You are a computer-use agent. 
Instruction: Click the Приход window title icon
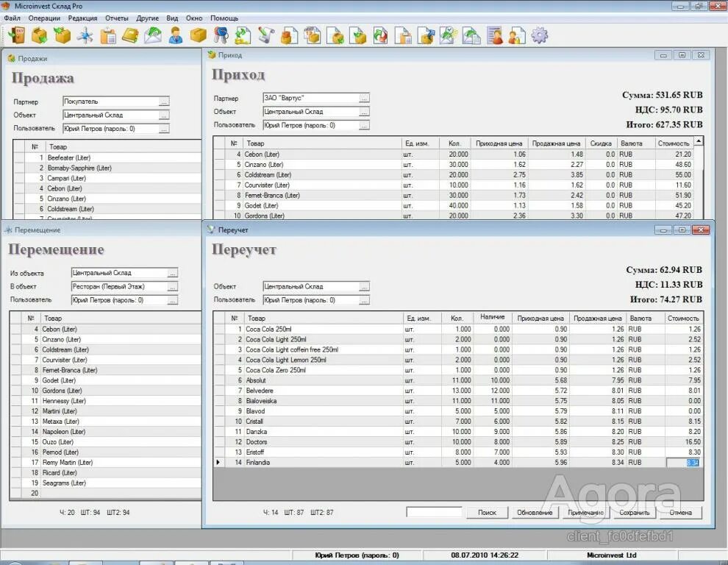point(212,55)
